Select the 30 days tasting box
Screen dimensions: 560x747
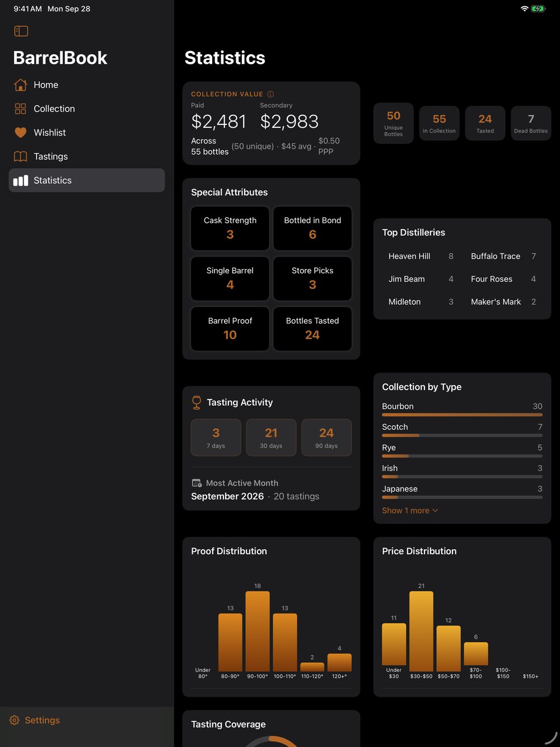[x=271, y=438]
